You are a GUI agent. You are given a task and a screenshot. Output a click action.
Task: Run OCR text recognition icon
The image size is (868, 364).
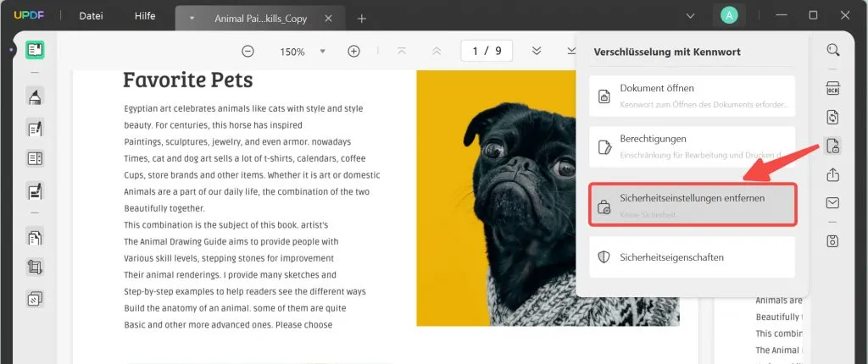(x=832, y=89)
